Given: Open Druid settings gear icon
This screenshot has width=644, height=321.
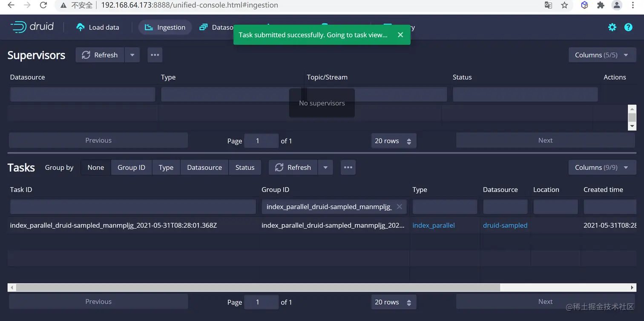Looking at the screenshot, I should (612, 27).
